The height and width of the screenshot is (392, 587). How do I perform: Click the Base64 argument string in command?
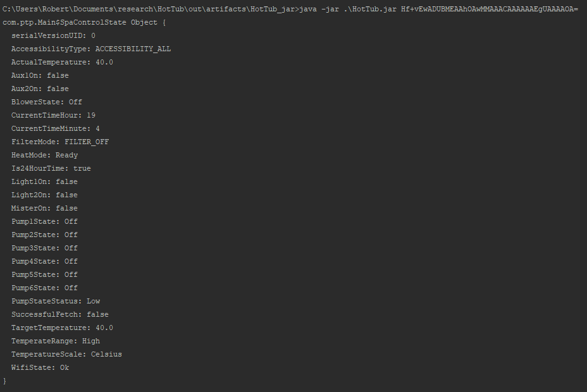click(x=490, y=9)
